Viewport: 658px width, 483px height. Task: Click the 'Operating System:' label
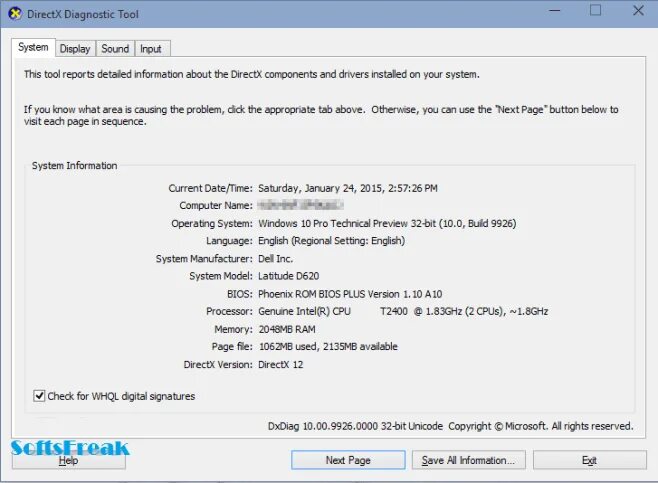212,223
